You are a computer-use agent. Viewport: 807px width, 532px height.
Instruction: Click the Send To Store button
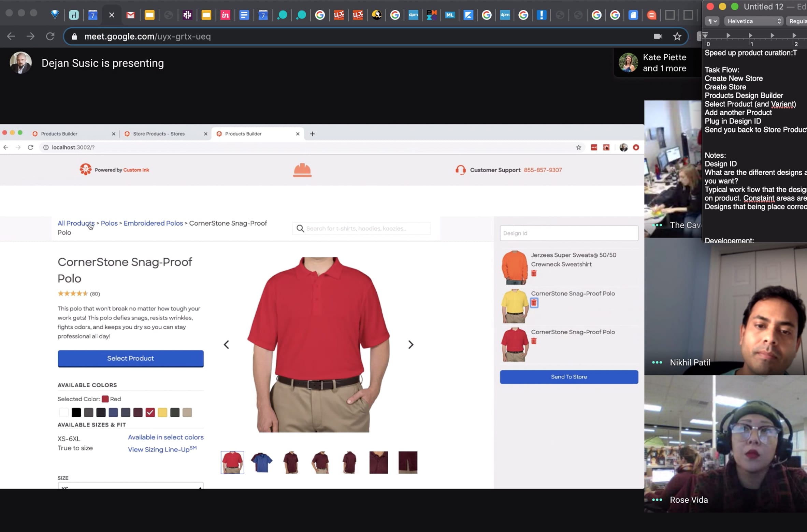coord(569,377)
